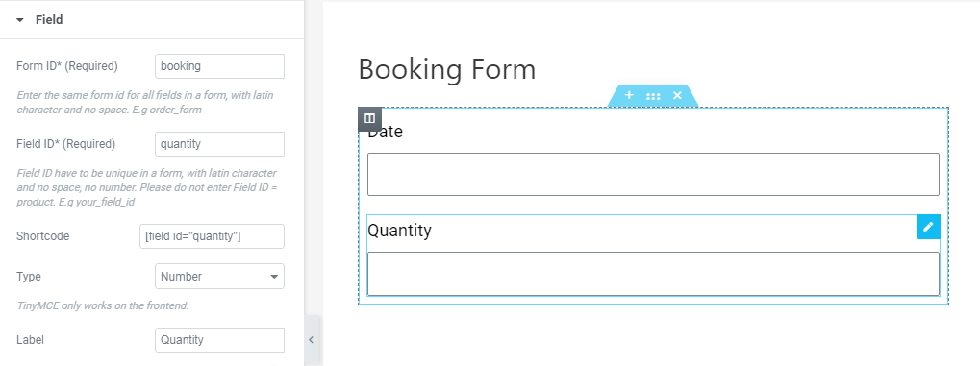Click the Field section title
Viewport: 980px width, 366px height.
click(x=49, y=20)
